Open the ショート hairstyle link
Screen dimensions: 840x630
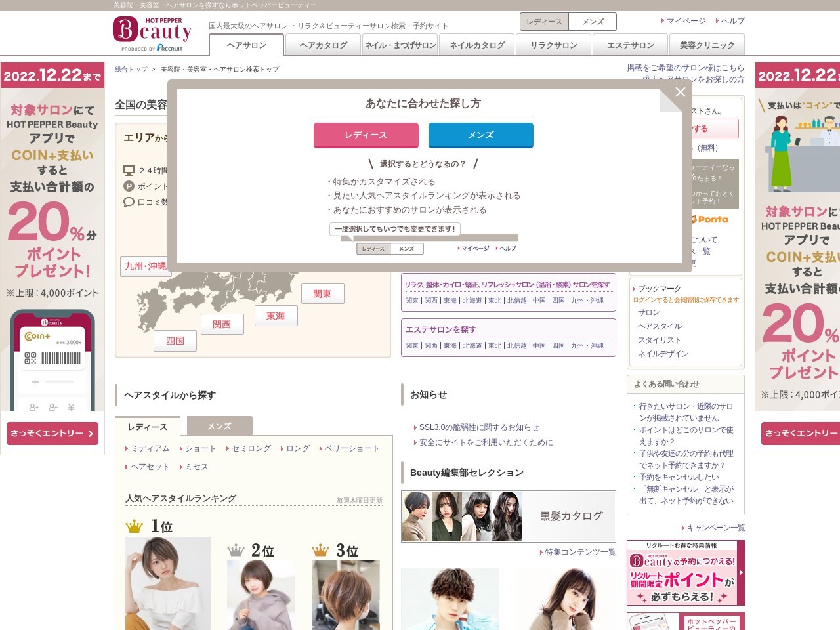click(x=200, y=448)
